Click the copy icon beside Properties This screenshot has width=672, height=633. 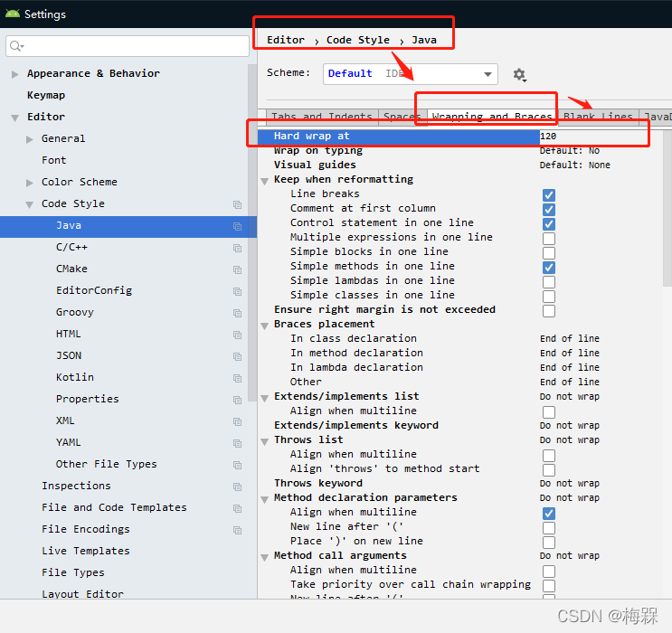pos(238,400)
